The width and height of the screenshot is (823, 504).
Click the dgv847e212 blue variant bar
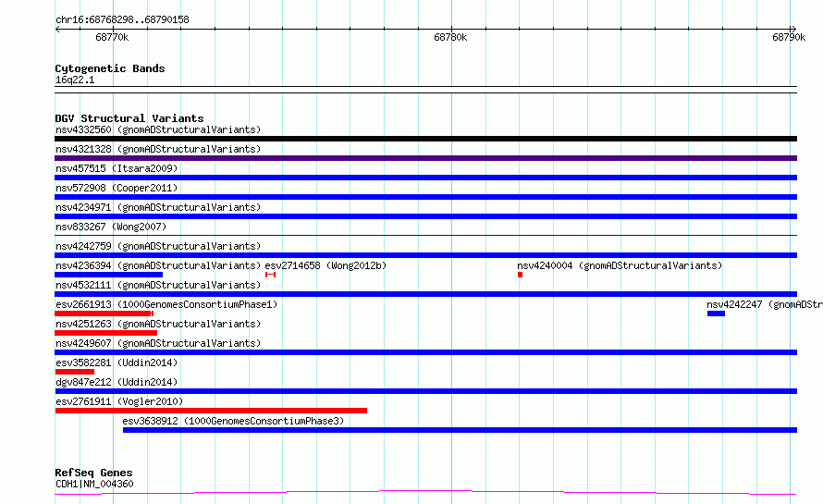coord(425,391)
